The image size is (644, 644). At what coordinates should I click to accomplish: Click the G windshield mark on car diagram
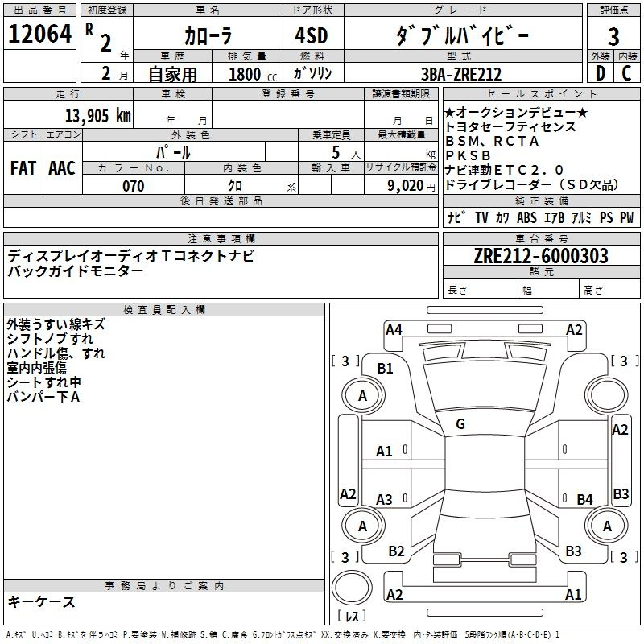click(x=460, y=423)
